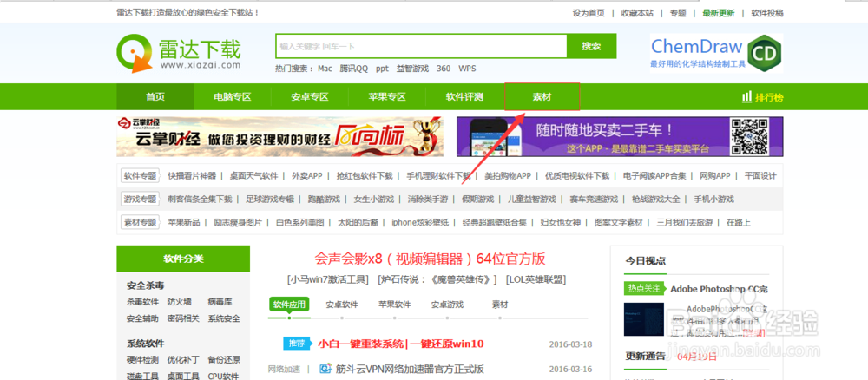Select the 苹果软件 content tab

pyautogui.click(x=395, y=305)
